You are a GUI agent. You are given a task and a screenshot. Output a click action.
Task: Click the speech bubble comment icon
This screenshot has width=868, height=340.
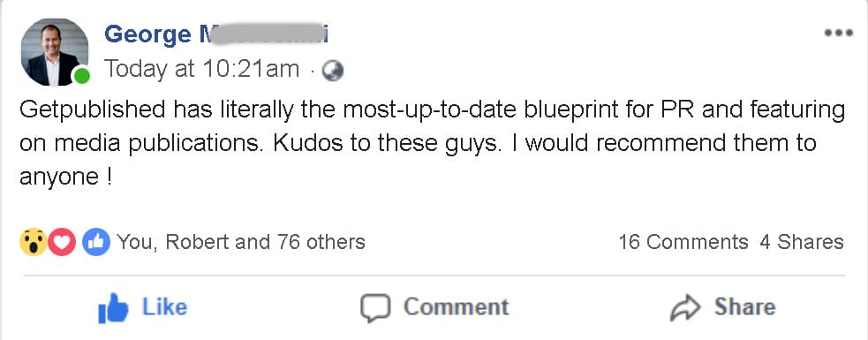[375, 308]
